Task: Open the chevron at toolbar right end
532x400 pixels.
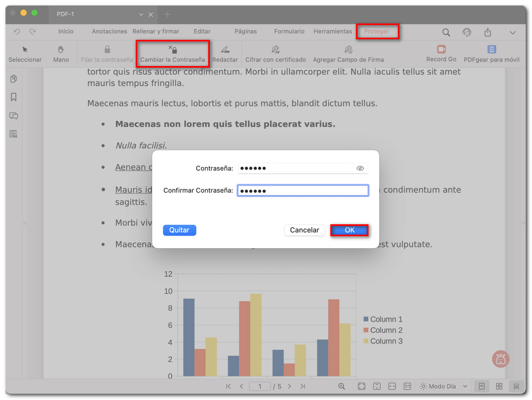Action: pos(512,32)
